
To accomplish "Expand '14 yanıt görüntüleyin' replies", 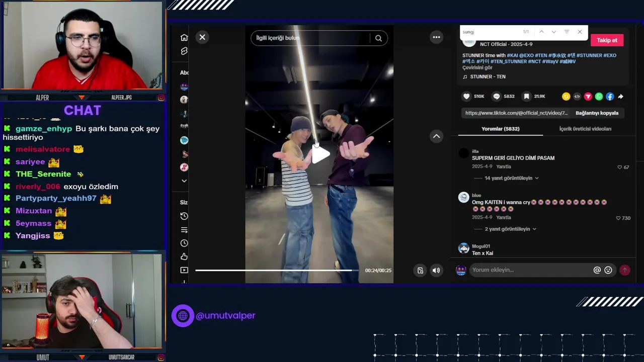I will [x=508, y=178].
